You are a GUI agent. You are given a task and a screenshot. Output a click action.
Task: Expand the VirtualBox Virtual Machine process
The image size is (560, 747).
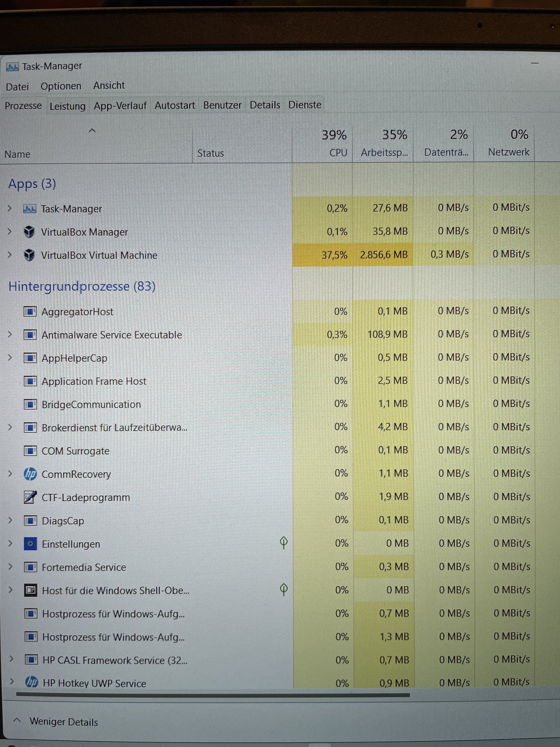click(10, 255)
